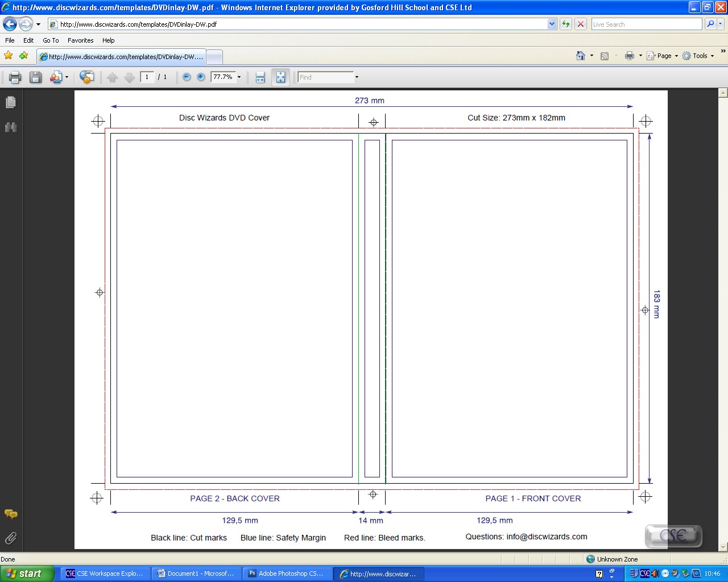Open the Tools menu dropdown

tap(698, 56)
